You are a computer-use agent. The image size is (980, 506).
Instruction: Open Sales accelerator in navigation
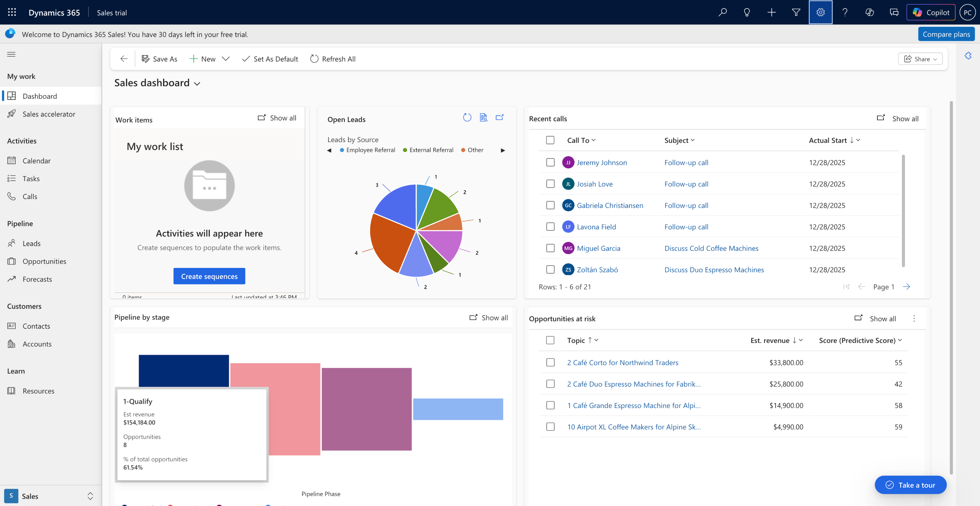[x=49, y=114]
